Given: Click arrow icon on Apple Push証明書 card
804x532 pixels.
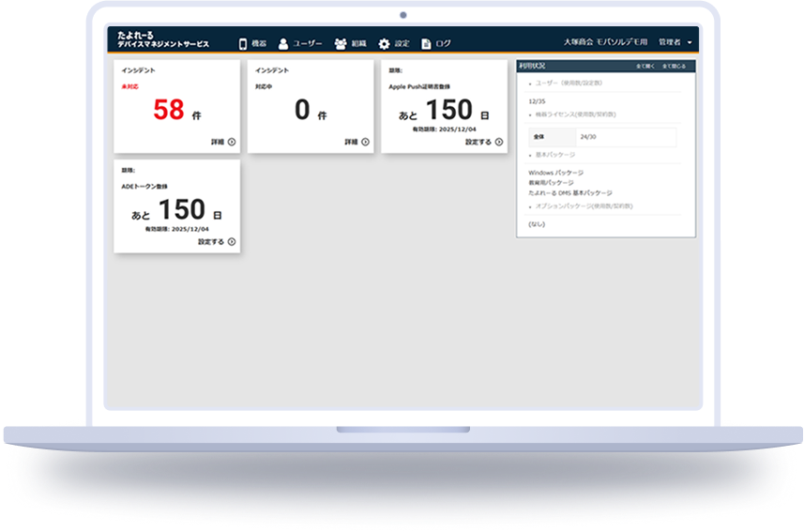Looking at the screenshot, I should [499, 143].
